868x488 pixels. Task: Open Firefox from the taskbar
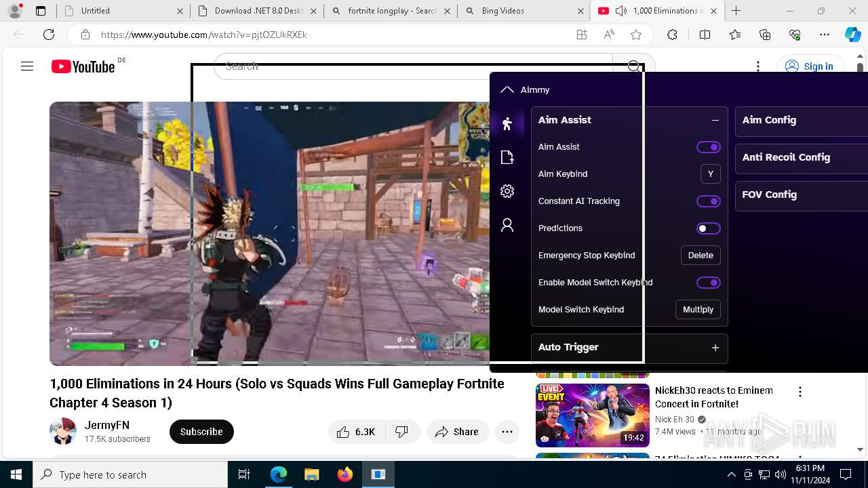[345, 474]
